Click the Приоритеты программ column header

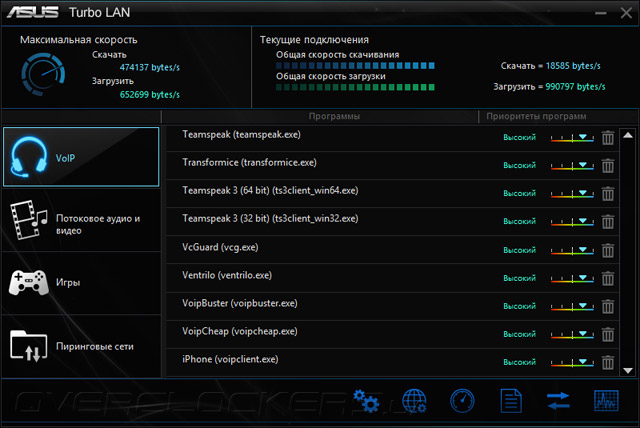coord(536,116)
